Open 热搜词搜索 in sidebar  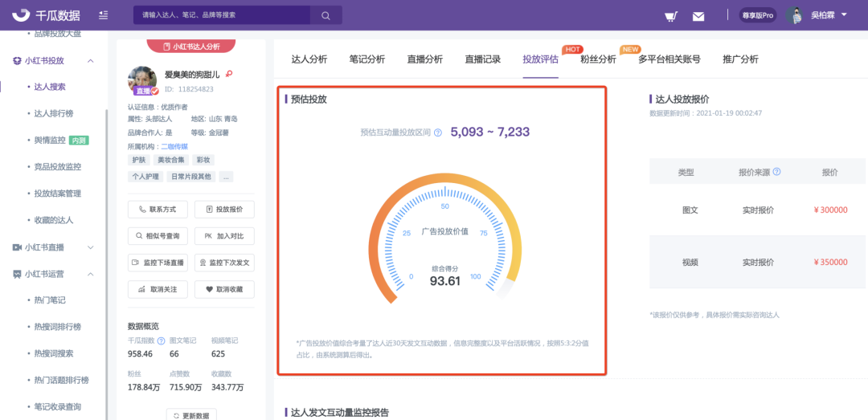tap(53, 353)
